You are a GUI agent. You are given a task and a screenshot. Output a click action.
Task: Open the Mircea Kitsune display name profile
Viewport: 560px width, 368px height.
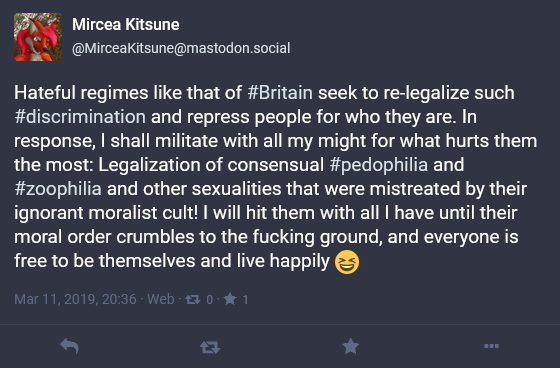tap(126, 24)
